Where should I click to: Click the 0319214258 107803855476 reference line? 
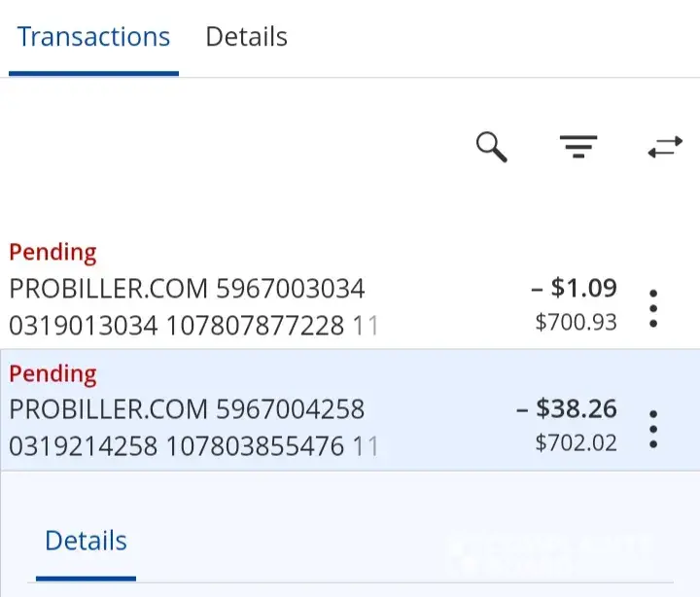click(177, 446)
